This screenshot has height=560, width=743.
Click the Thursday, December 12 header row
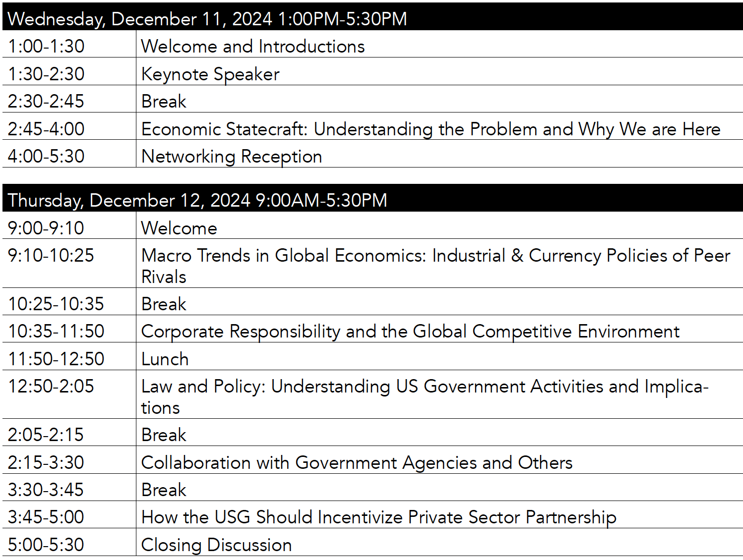(197, 200)
